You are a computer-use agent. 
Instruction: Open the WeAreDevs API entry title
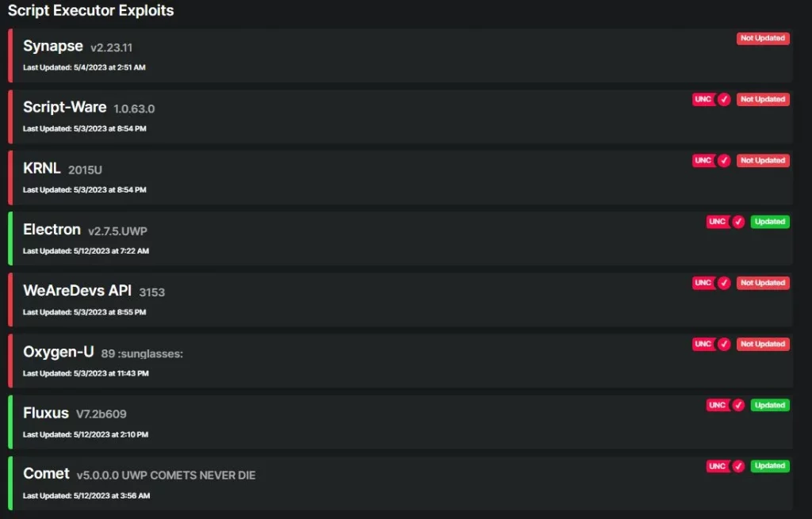point(77,291)
